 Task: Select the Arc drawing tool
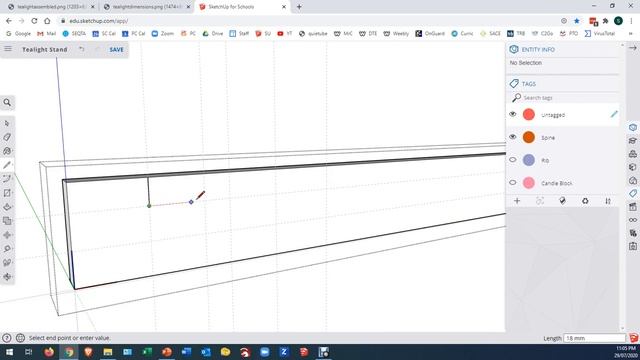[x=7, y=179]
